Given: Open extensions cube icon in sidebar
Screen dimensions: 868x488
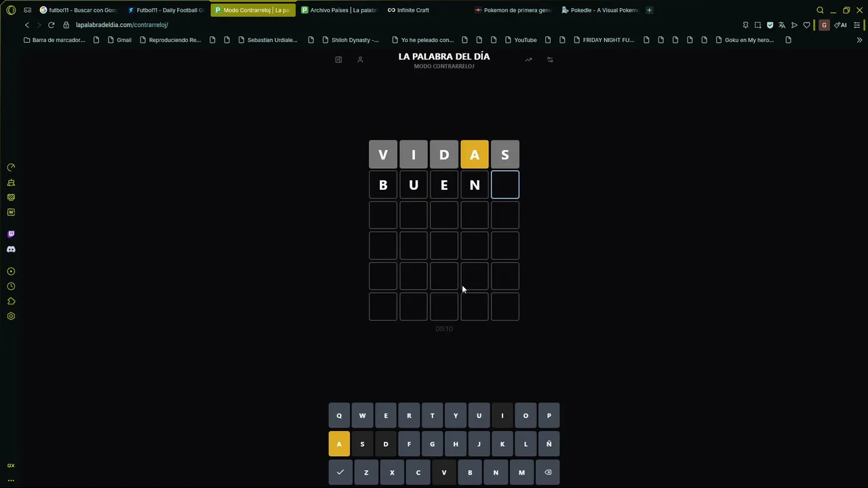Looking at the screenshot, I should 11,301.
